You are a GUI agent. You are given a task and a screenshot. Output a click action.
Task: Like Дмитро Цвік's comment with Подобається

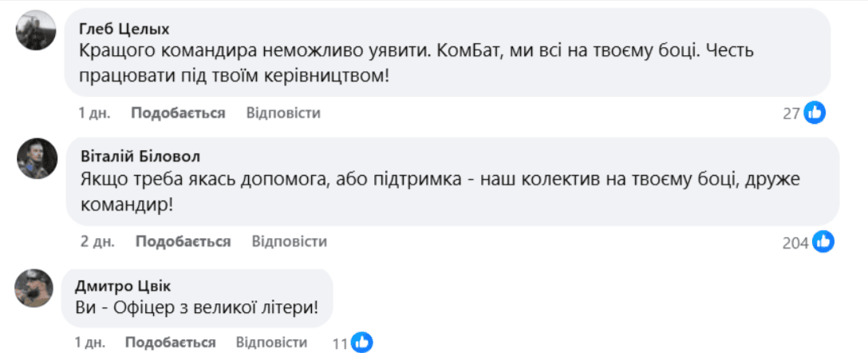(x=171, y=342)
